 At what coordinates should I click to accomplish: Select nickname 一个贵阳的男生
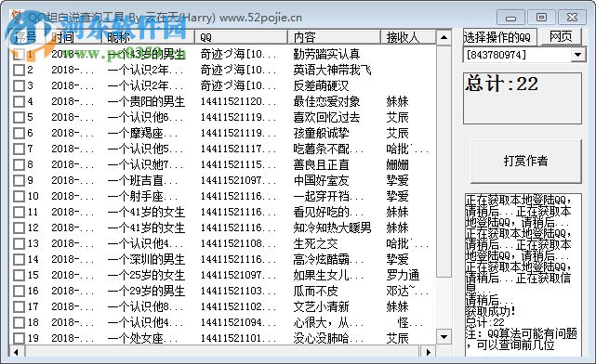(146, 101)
